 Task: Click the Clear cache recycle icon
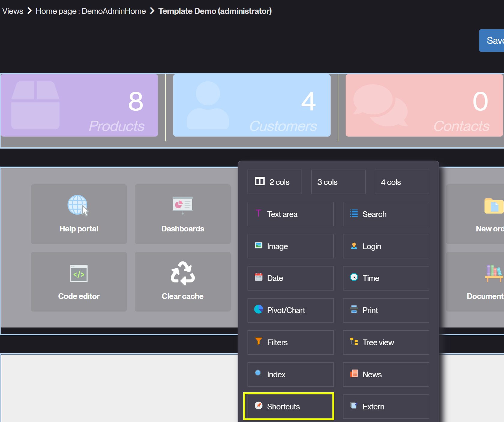point(182,273)
